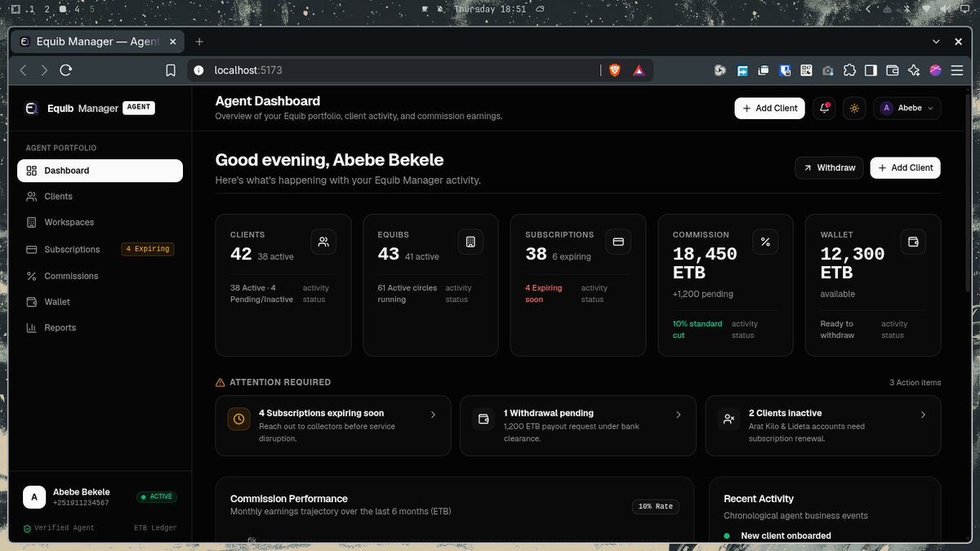The image size is (980, 551).
Task: Open a new browser tab with plus
Action: click(199, 42)
